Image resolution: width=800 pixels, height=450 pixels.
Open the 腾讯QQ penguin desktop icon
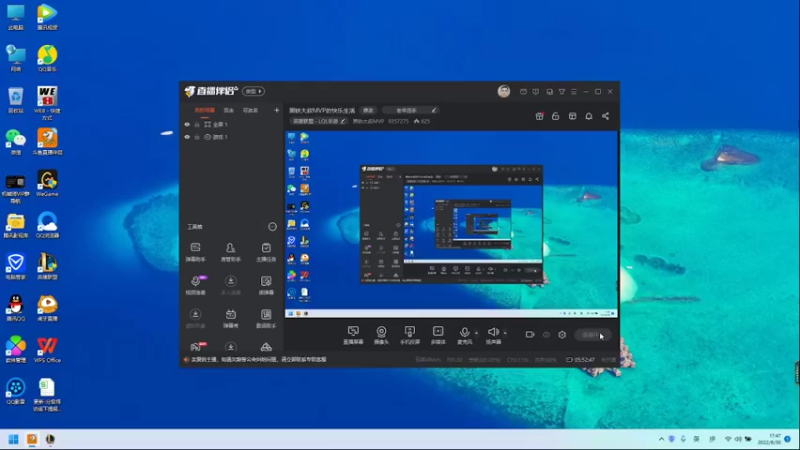click(x=15, y=308)
